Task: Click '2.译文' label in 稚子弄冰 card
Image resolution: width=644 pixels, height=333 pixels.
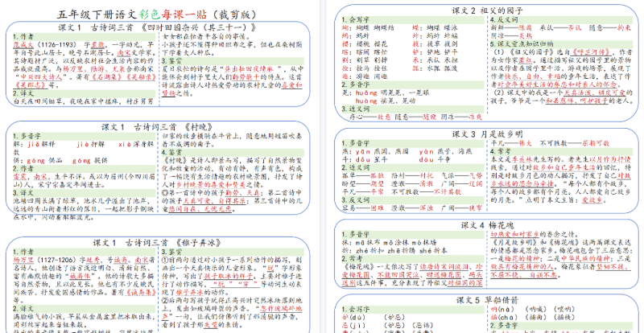Action: (23, 308)
